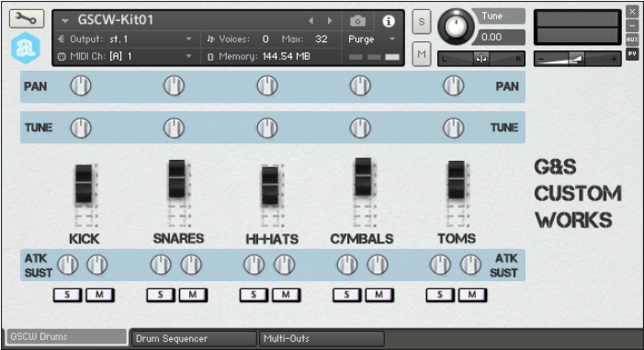Mute the Snares channel
The width and height of the screenshot is (644, 350).
tap(193, 295)
